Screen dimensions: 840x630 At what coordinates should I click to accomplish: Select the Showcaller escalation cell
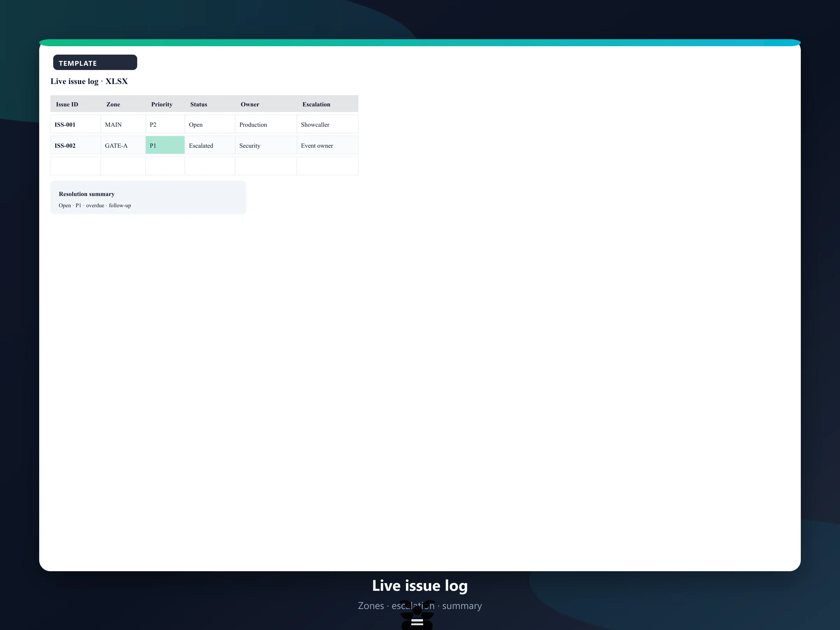(x=327, y=124)
